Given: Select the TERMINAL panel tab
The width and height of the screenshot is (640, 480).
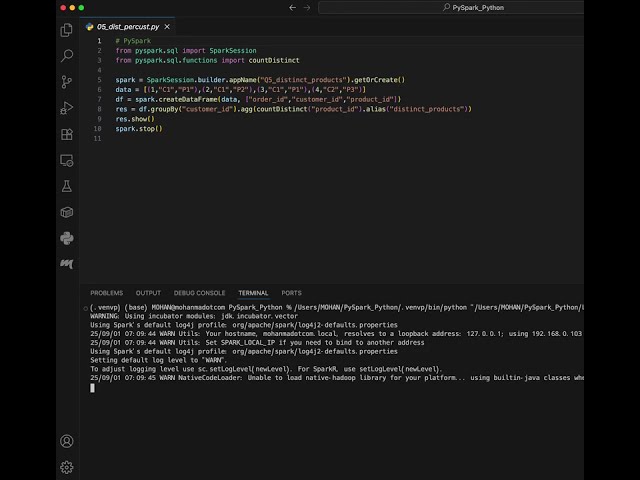Looking at the screenshot, I should pyautogui.click(x=253, y=293).
